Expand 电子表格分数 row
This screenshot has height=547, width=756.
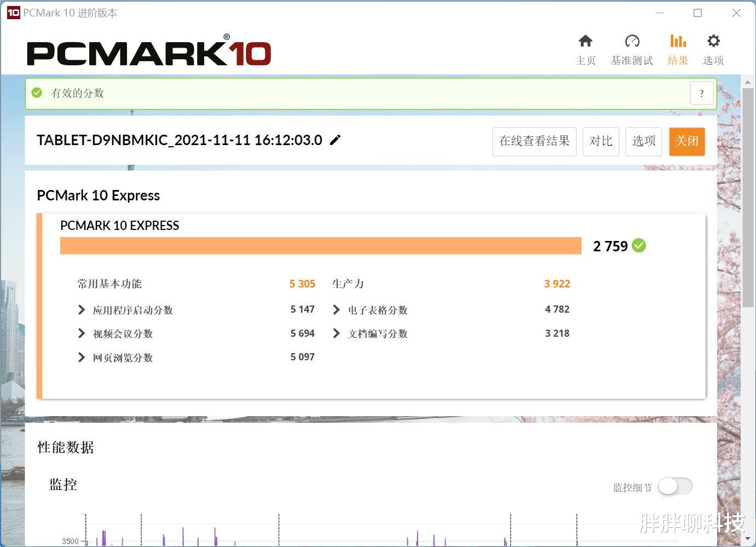tap(337, 310)
